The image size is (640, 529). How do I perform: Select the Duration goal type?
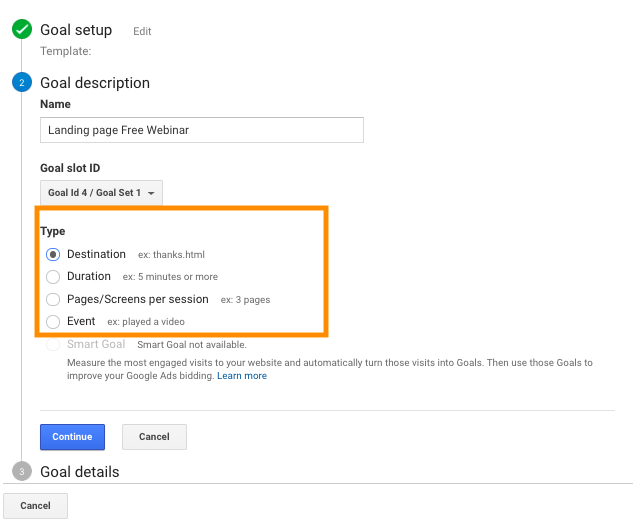click(54, 277)
